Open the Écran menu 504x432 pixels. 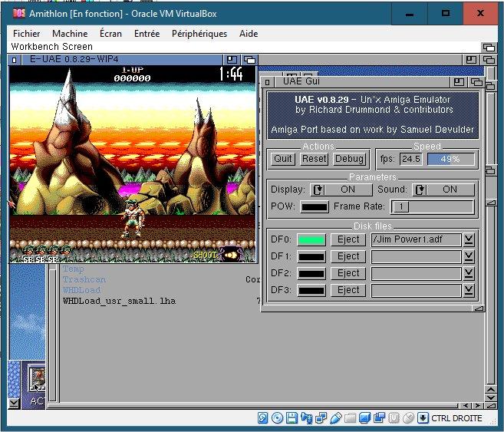click(110, 34)
